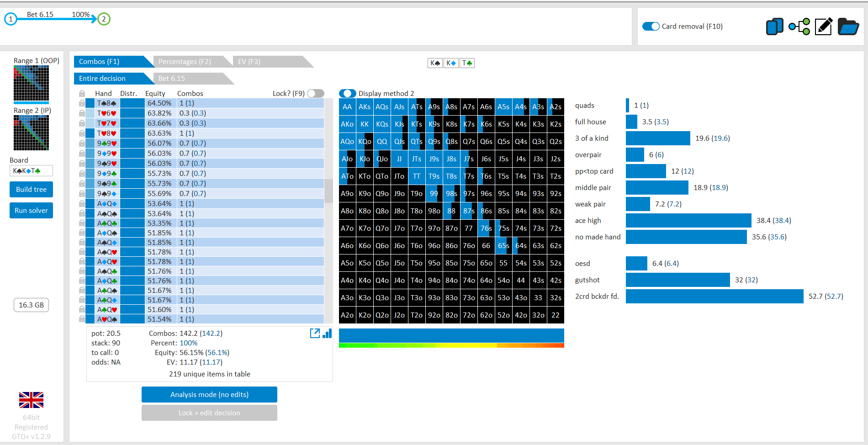
Task: Select the A♦Q♦ hand row
Action: point(205,204)
